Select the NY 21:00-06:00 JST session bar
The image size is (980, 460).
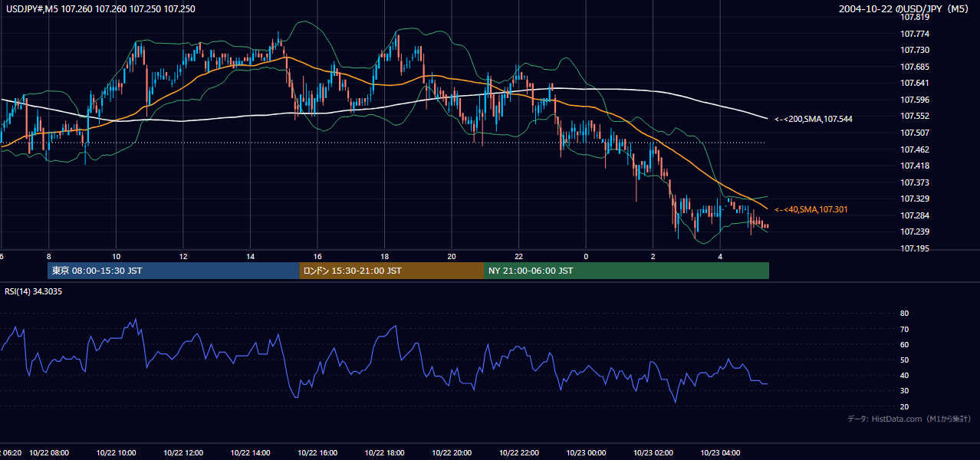point(626,271)
